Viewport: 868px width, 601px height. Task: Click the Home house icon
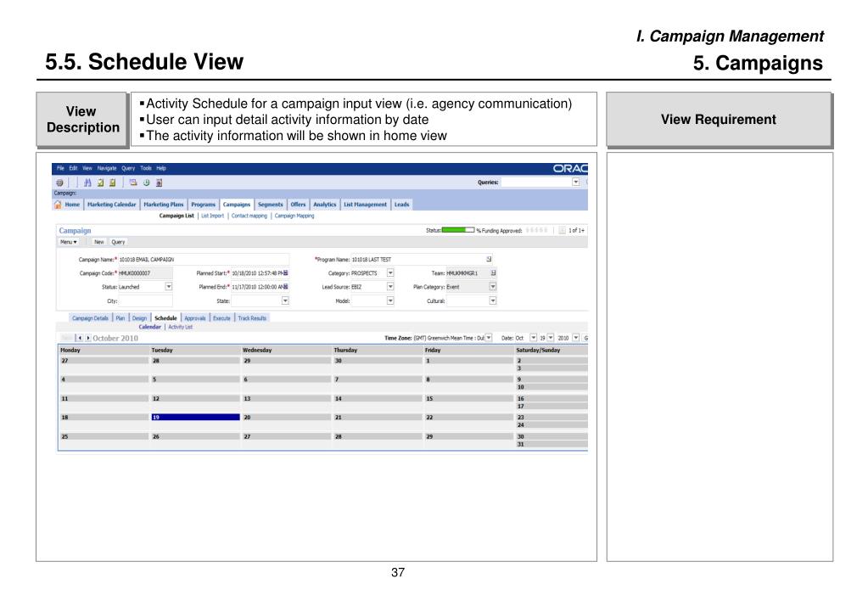[x=58, y=205]
